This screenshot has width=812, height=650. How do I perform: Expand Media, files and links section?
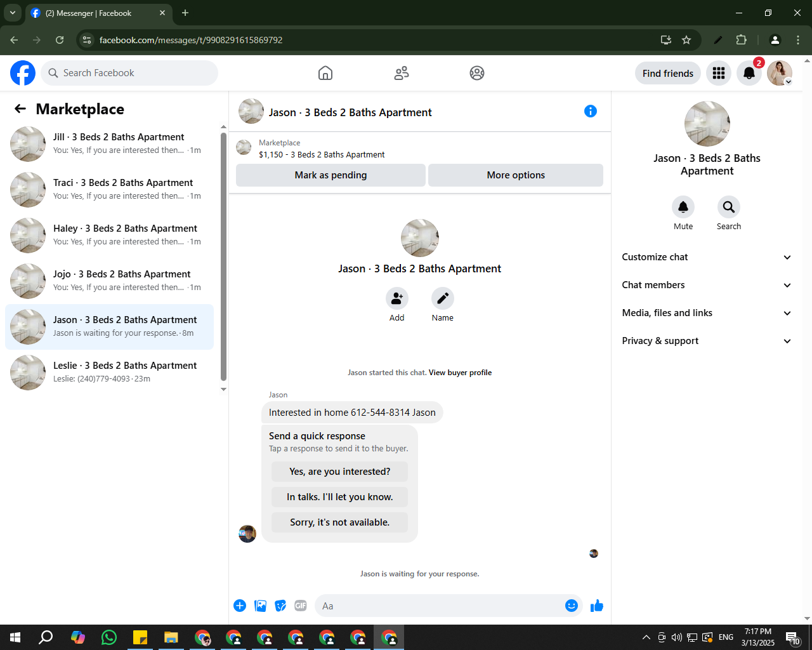pos(707,313)
